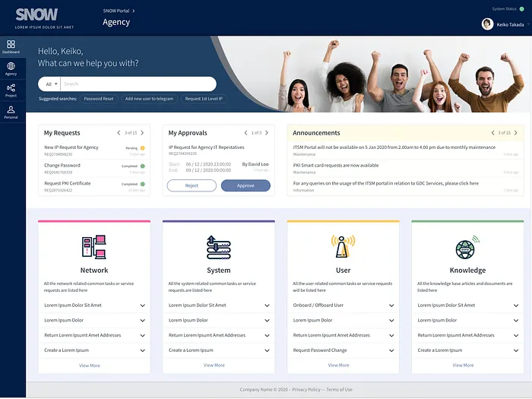Open the GDC Services queries announcement

click(x=386, y=183)
